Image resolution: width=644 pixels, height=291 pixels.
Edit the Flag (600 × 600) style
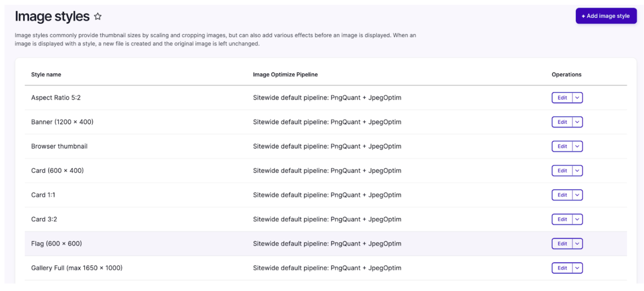(562, 244)
